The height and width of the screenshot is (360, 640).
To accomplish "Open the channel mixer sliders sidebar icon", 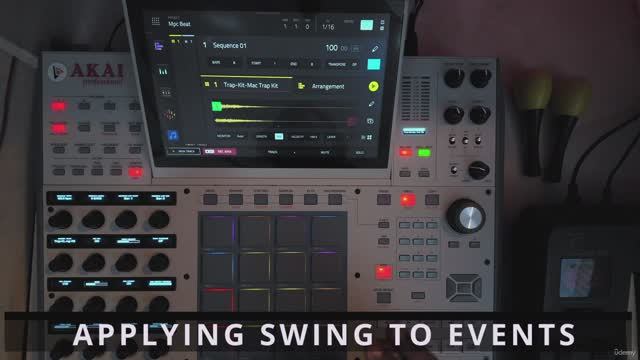I will point(166,93).
